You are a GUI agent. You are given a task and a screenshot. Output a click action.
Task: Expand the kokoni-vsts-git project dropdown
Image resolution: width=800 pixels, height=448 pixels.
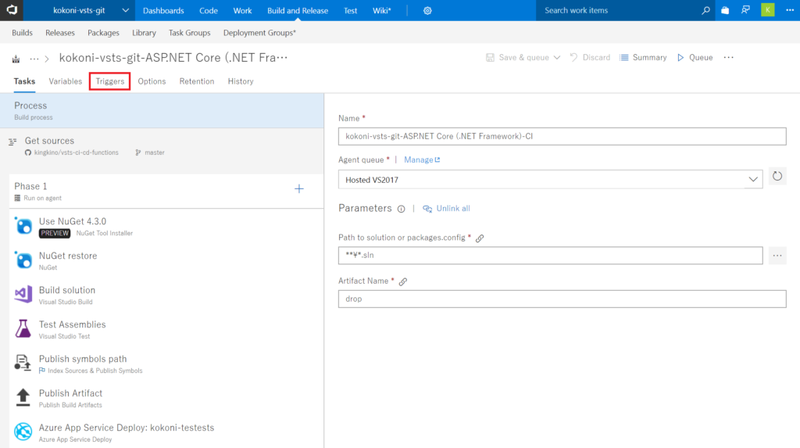coord(125,11)
